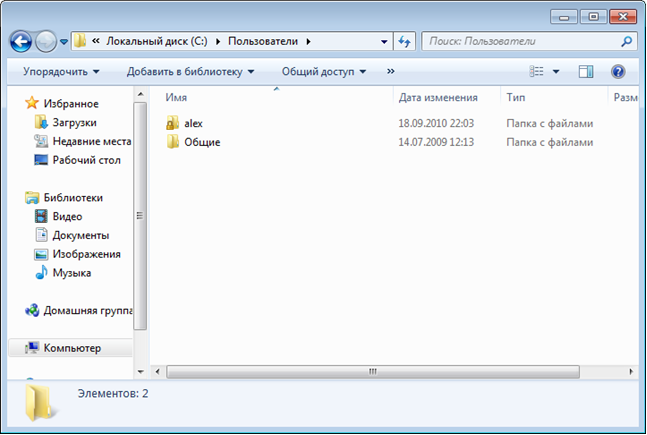
Task: Sort by Дата изменения column header
Action: (438, 97)
